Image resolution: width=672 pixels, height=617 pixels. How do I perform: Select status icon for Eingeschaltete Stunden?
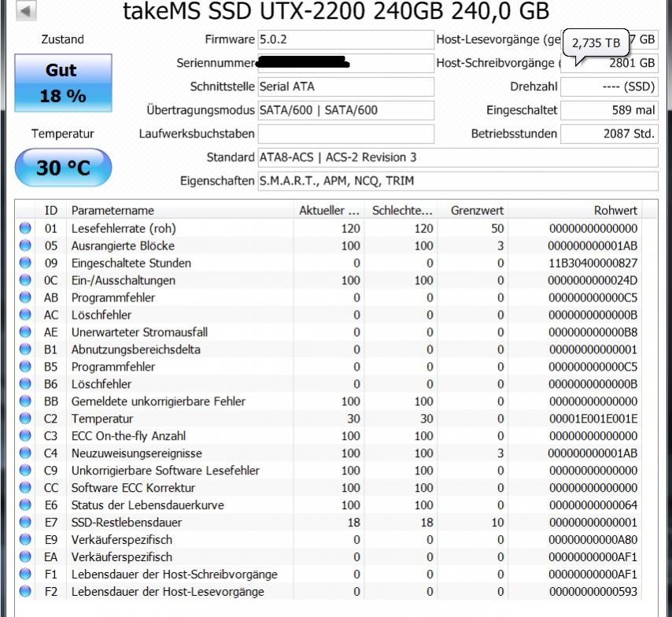pos(25,263)
